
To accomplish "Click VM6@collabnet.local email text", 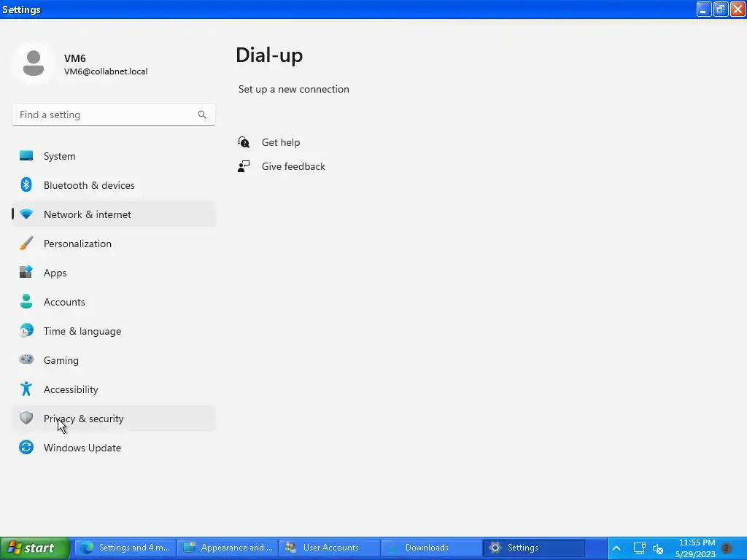I will pyautogui.click(x=106, y=71).
